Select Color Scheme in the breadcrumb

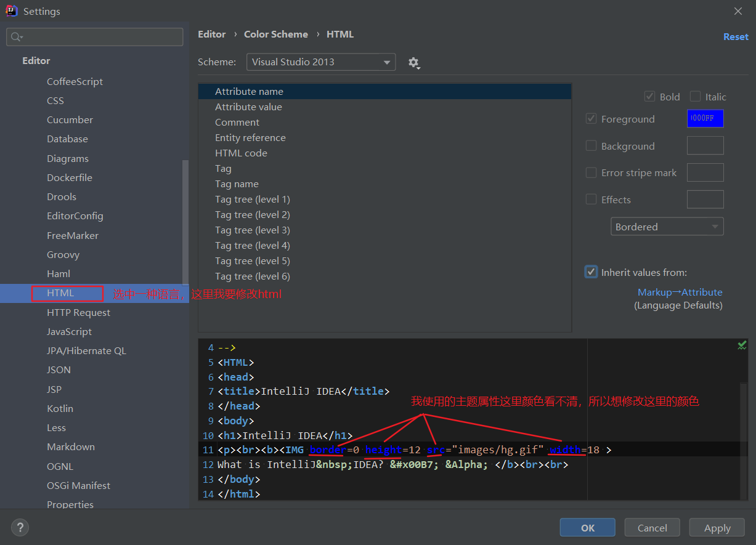[x=276, y=34]
